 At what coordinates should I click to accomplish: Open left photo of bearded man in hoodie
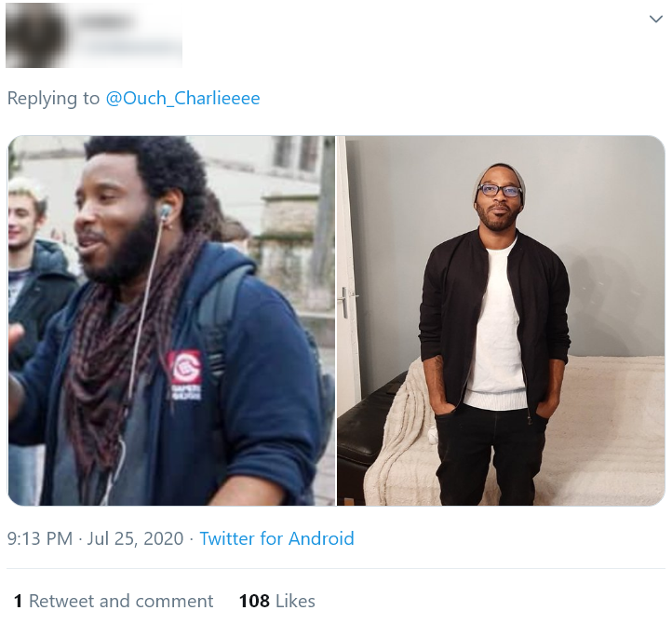click(171, 320)
